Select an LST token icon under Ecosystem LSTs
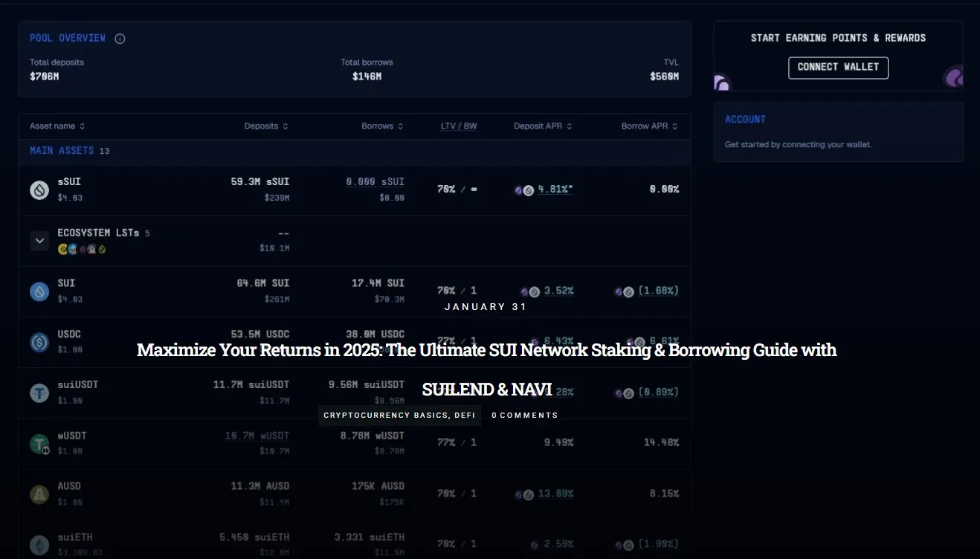Screen dimensions: 980x559 63,249
